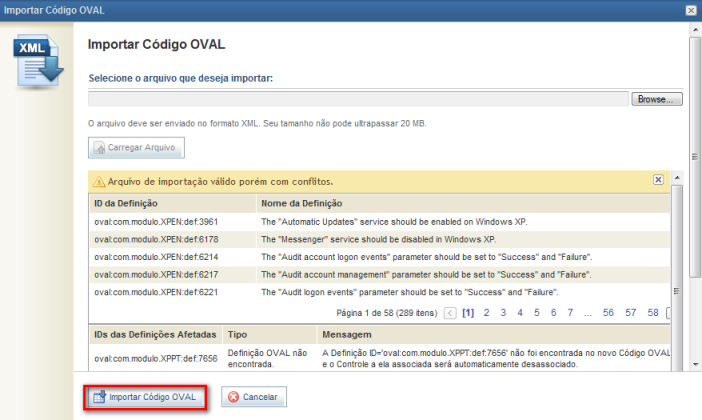Screen dimensions: 702x420
Task: Click the file path input field
Action: pyautogui.click(x=359, y=99)
